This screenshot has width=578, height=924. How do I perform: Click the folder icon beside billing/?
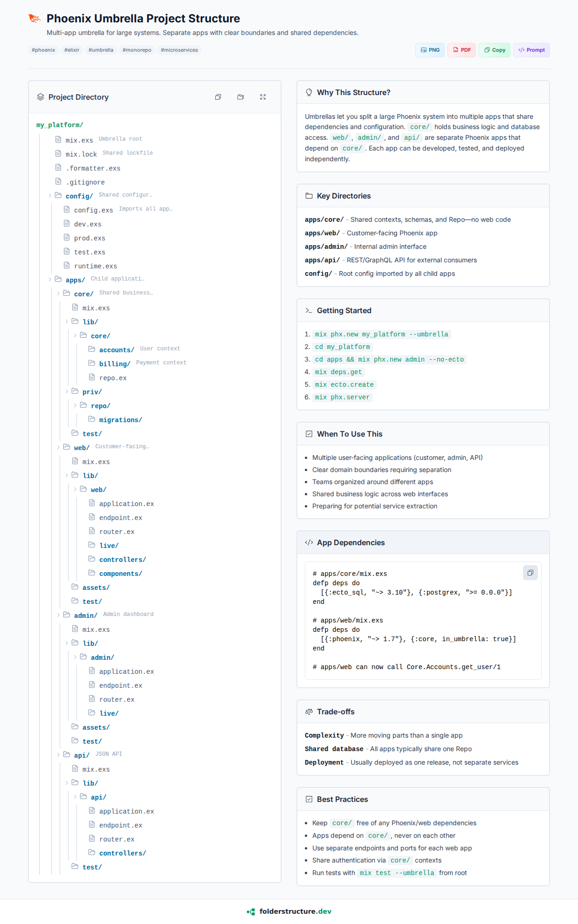(92, 363)
